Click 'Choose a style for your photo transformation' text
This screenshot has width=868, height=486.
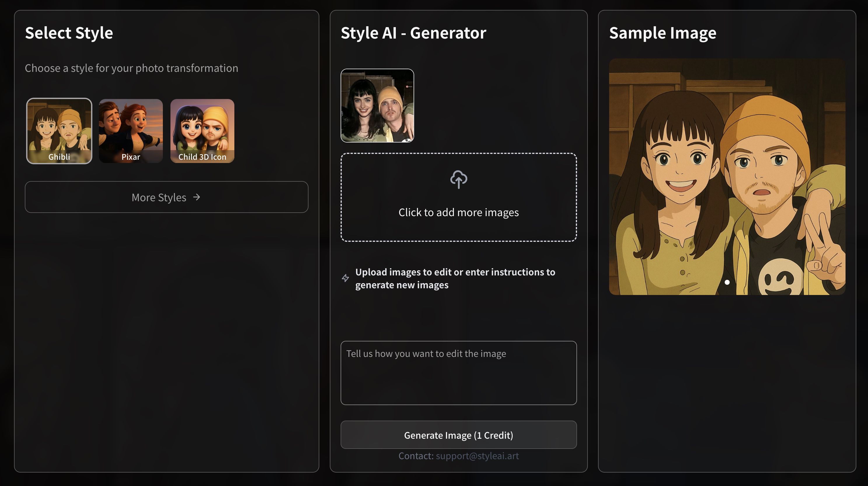131,68
